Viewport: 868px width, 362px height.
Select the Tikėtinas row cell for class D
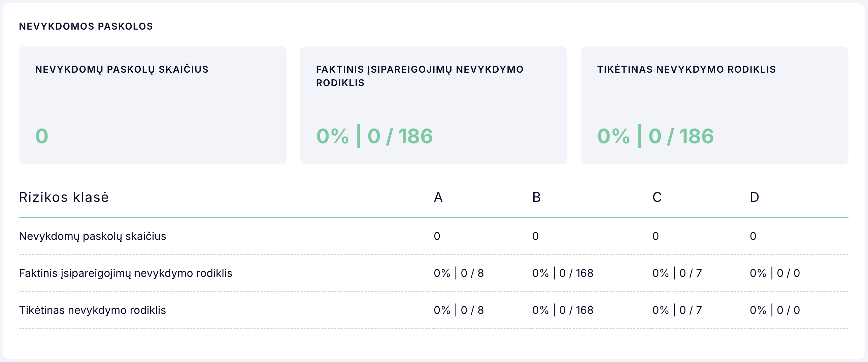coord(775,310)
